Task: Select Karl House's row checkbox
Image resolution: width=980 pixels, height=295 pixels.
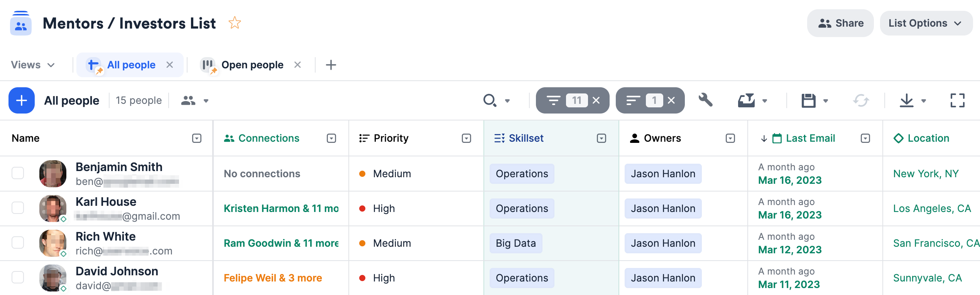Action: click(18, 208)
